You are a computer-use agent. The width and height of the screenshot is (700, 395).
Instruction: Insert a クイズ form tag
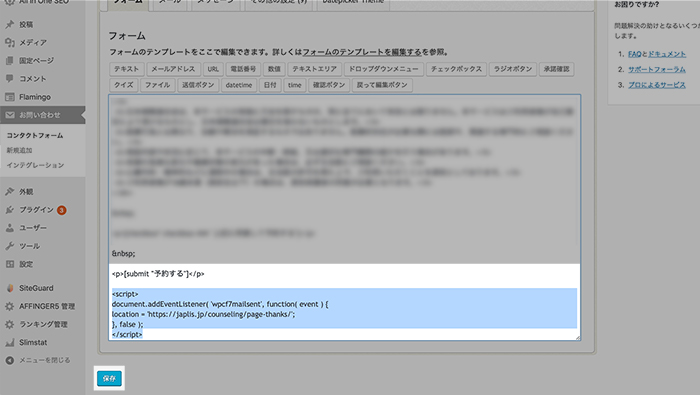123,85
